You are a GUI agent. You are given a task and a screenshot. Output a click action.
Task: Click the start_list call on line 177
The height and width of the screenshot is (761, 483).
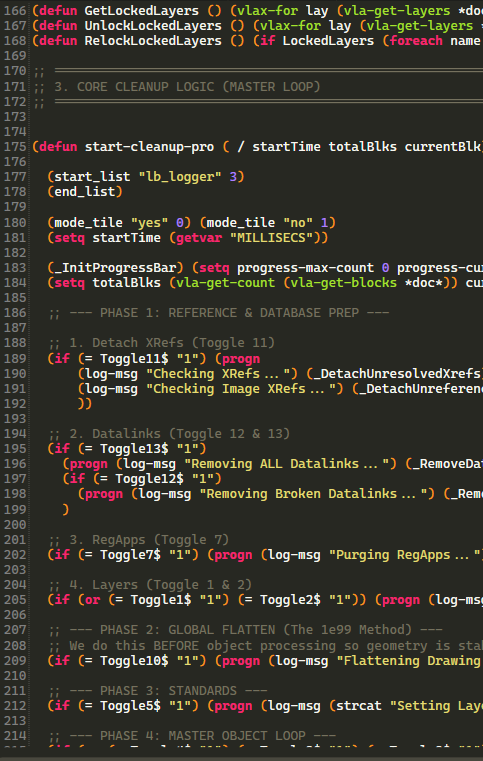tap(92, 177)
